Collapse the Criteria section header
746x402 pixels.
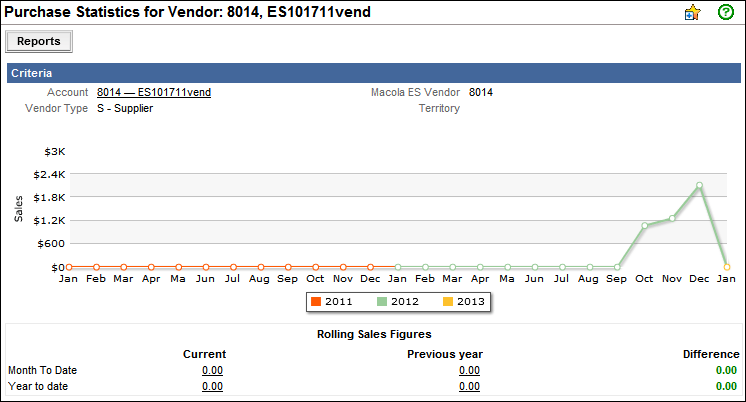(x=372, y=73)
